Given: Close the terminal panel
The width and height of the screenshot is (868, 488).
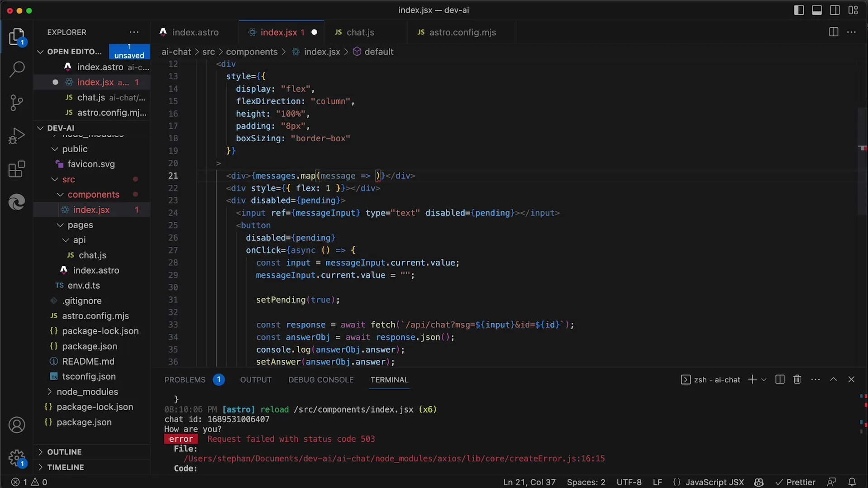Looking at the screenshot, I should point(851,379).
